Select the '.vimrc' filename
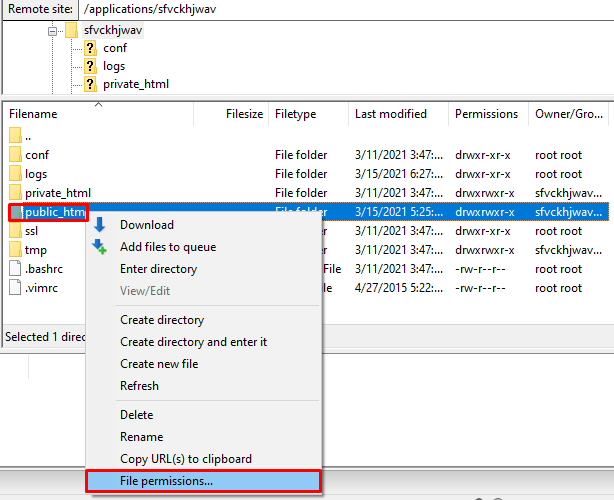 (x=42, y=288)
